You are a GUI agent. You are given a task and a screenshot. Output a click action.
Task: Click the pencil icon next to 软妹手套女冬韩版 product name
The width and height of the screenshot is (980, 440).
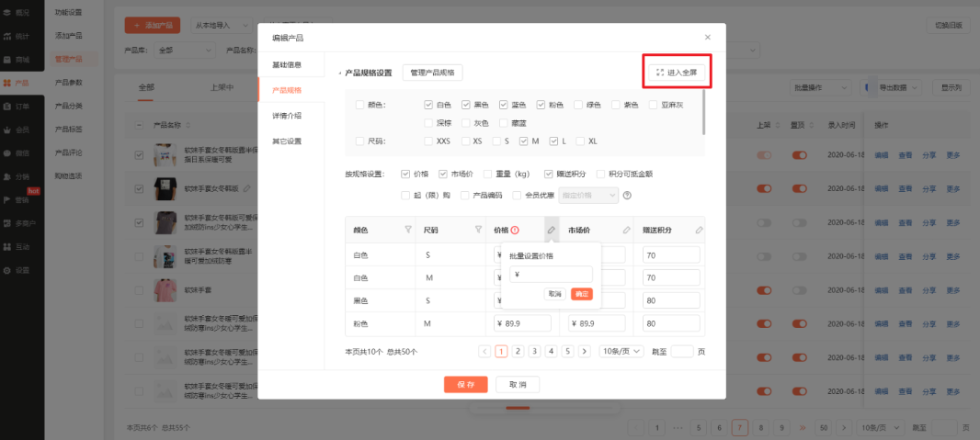click(247, 188)
